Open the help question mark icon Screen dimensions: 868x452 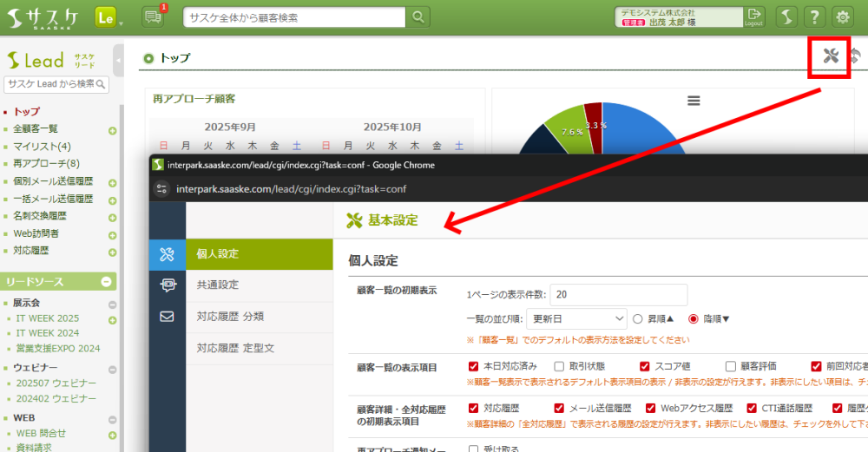click(813, 16)
